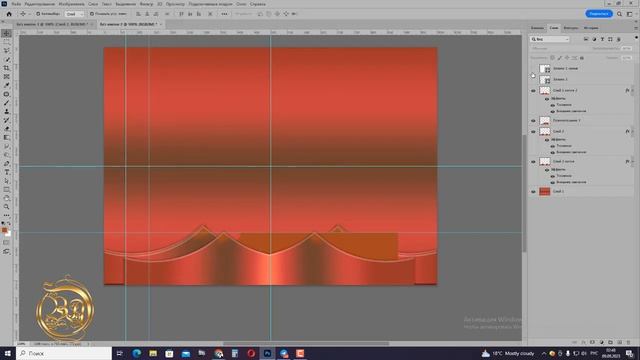Select the Rectangle shape tool
This screenshot has height=360, width=640.
(7, 189)
